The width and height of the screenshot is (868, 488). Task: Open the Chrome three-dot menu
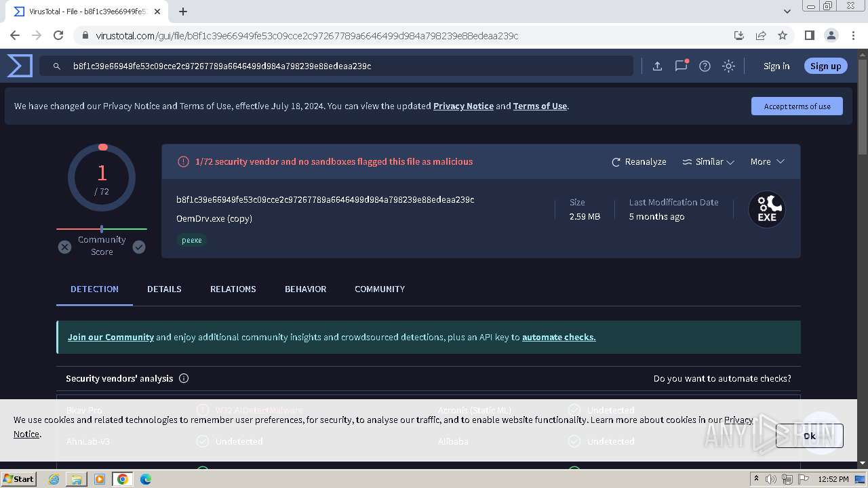[x=852, y=35]
